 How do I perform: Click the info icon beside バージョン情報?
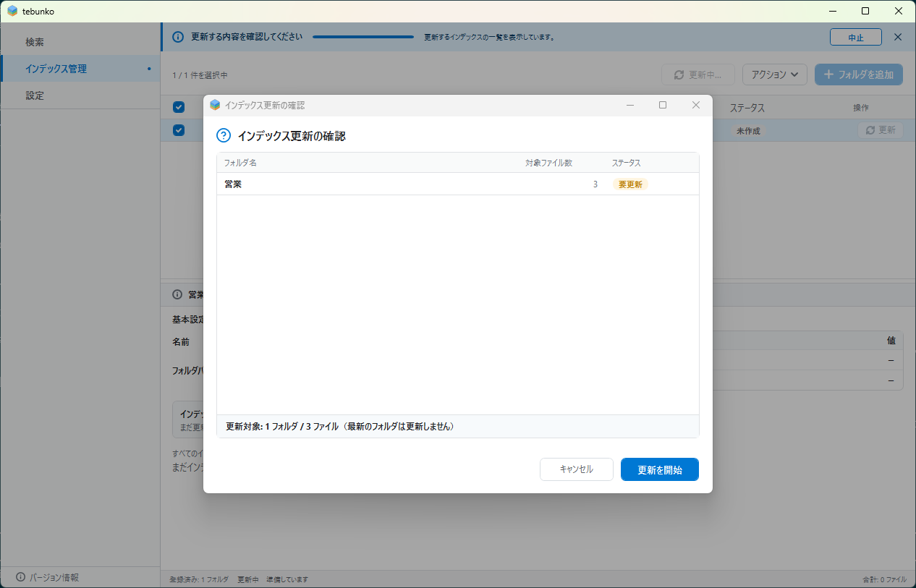click(20, 577)
